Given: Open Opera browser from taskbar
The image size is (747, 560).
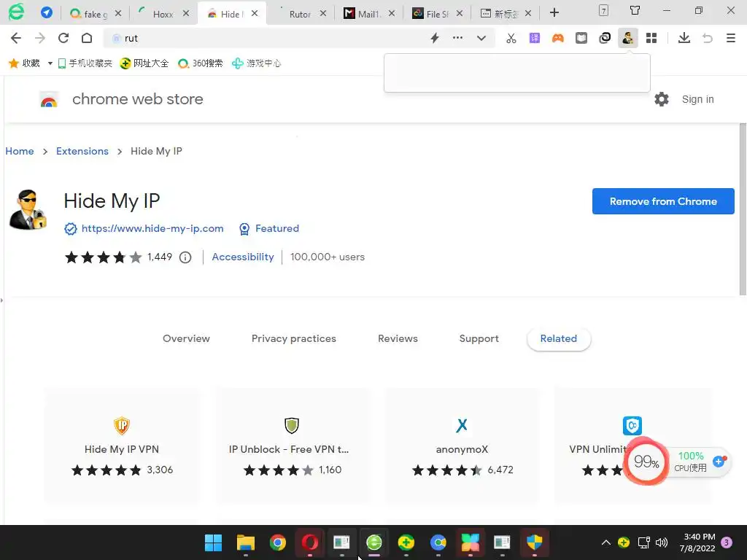Looking at the screenshot, I should click(x=309, y=542).
